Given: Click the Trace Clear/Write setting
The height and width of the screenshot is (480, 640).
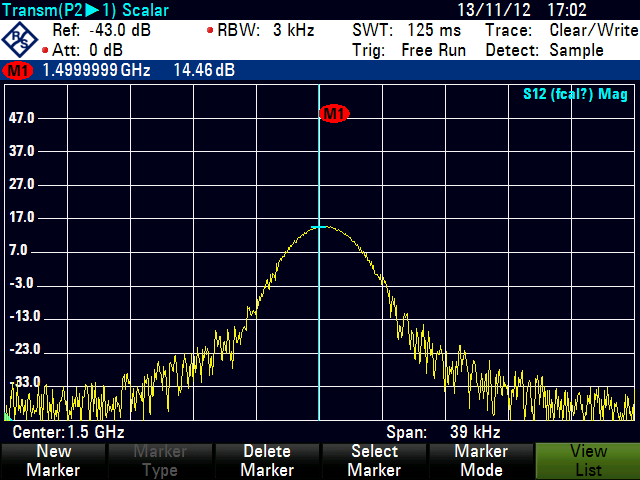Looking at the screenshot, I should click(x=559, y=30).
